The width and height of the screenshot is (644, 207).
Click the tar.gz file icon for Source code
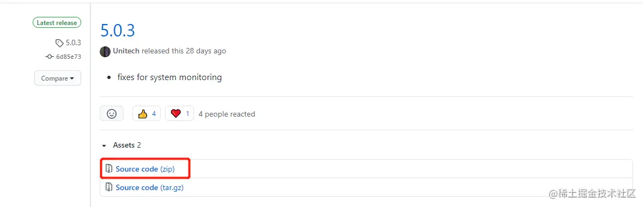pos(109,187)
